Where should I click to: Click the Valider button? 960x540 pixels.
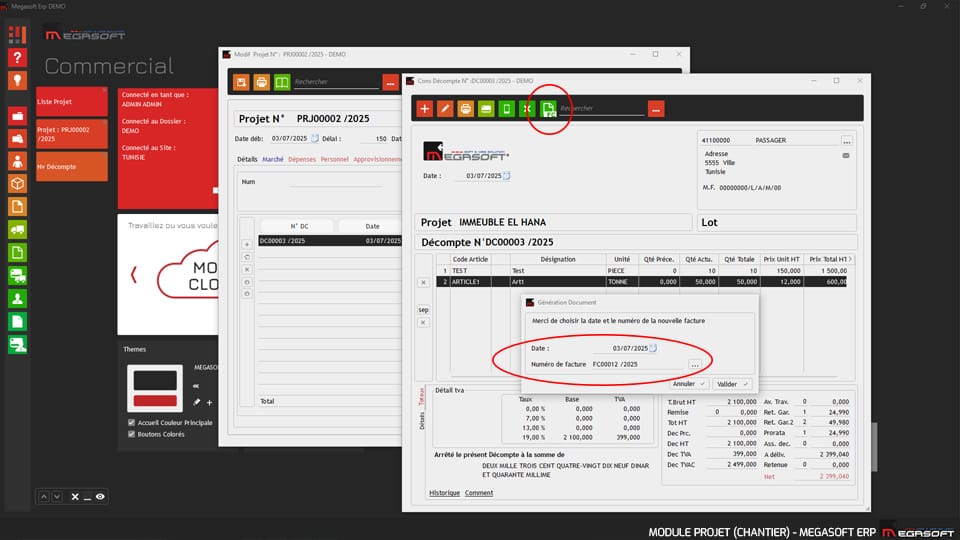click(x=731, y=383)
